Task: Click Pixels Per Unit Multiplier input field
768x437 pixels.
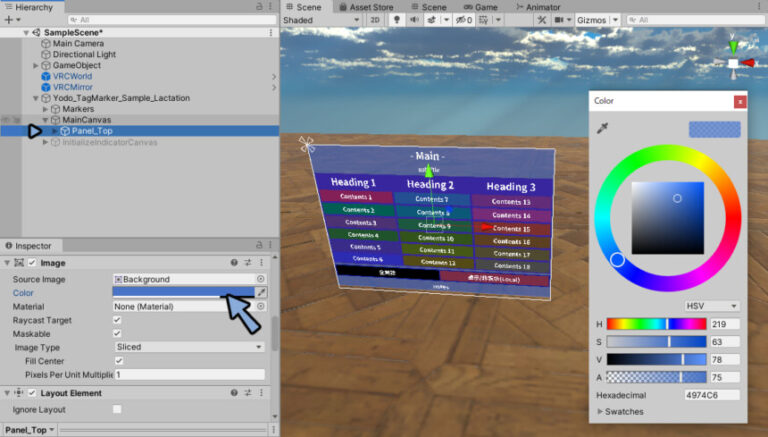Action: click(190, 374)
